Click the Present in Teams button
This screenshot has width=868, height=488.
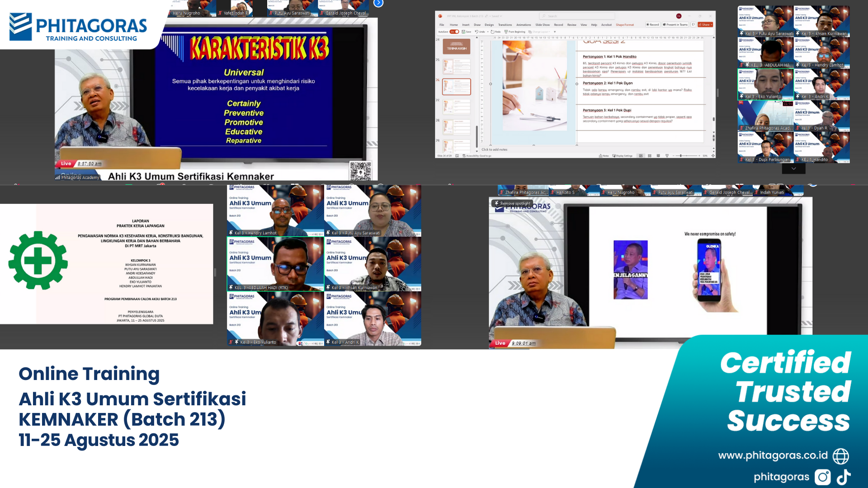pos(675,25)
